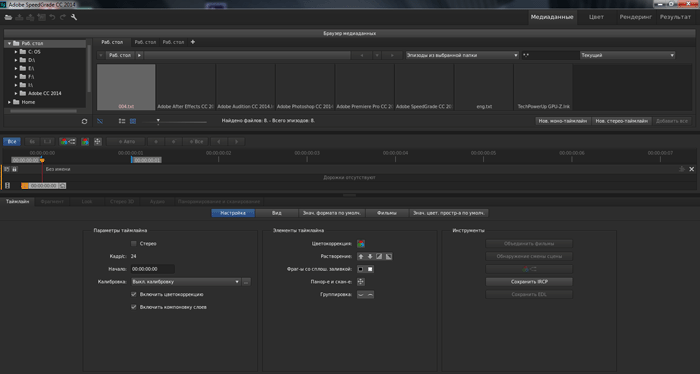Close the timeline with the X icon

(x=692, y=169)
